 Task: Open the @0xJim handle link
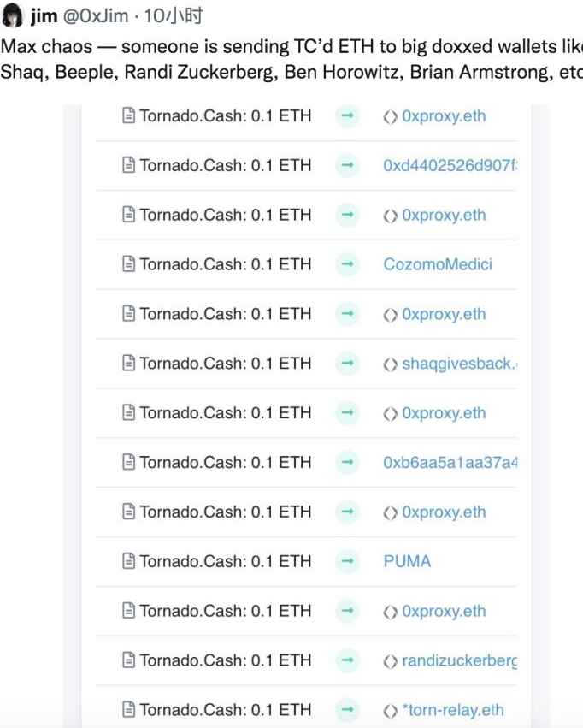pos(96,15)
